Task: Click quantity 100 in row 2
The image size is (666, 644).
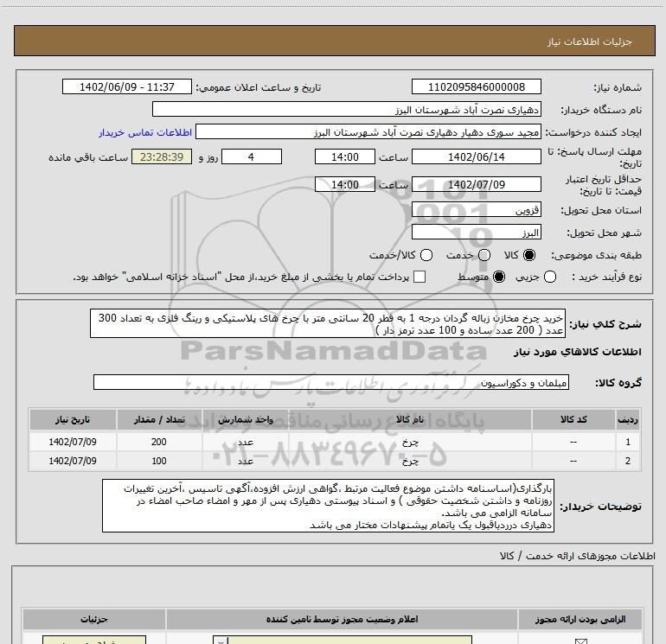Action: 159,461
